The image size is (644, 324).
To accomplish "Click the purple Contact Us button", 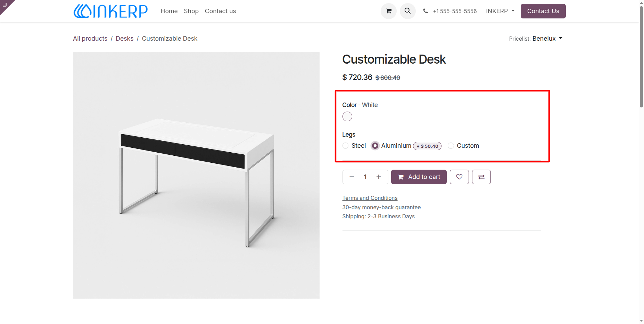I will 543,11.
